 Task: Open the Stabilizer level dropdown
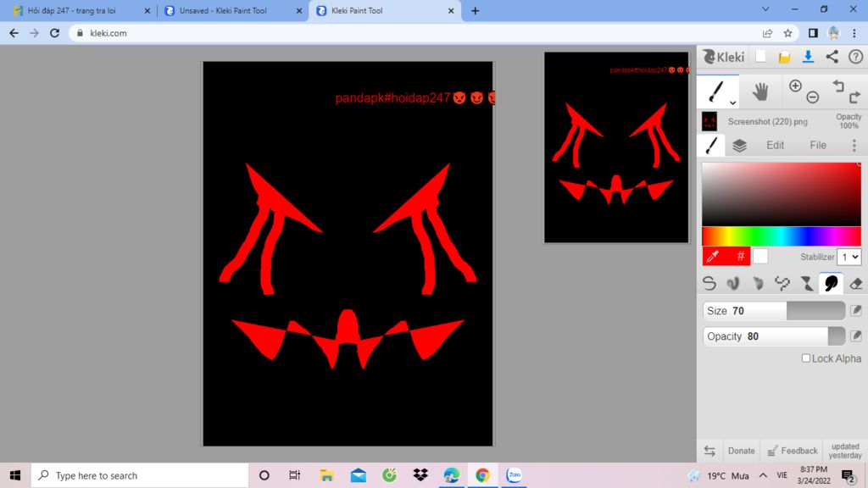click(x=849, y=257)
